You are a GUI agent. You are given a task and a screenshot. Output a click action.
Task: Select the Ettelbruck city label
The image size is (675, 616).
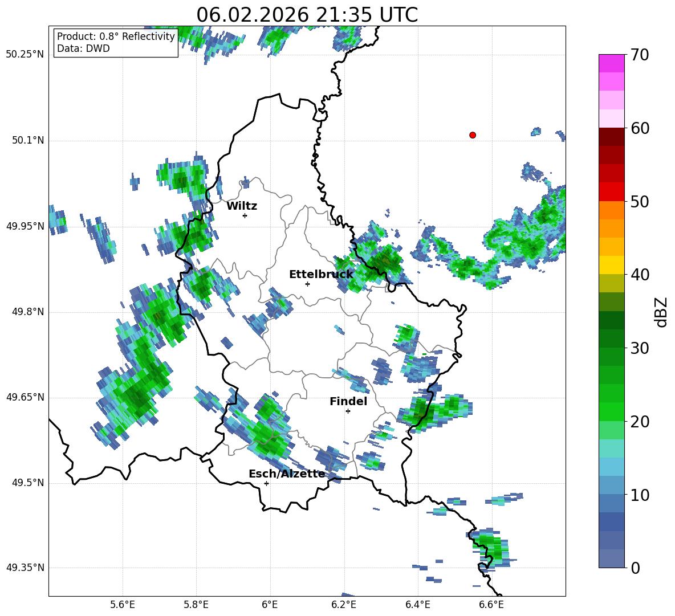321,275
